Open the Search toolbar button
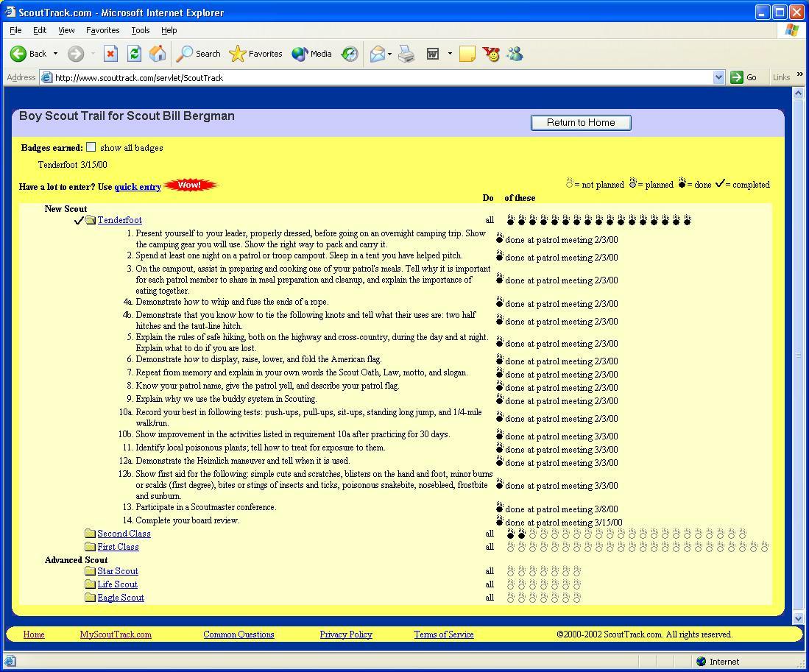 click(198, 54)
